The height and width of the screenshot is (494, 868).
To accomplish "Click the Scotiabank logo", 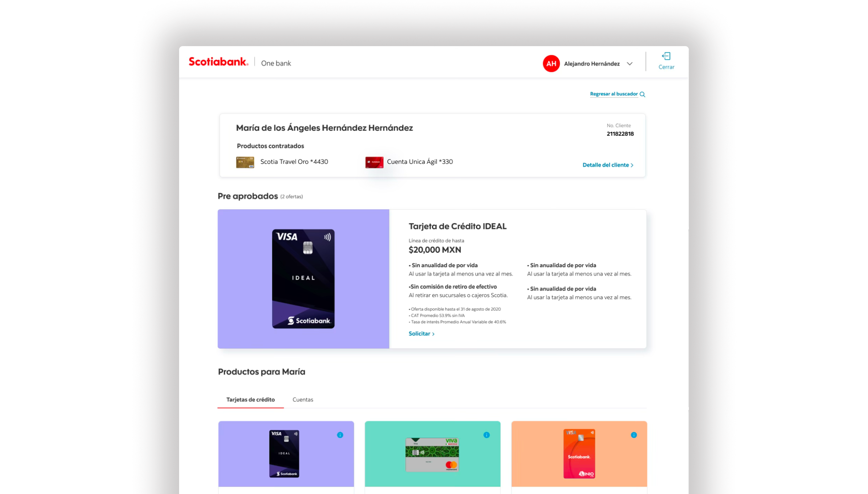I will point(218,62).
